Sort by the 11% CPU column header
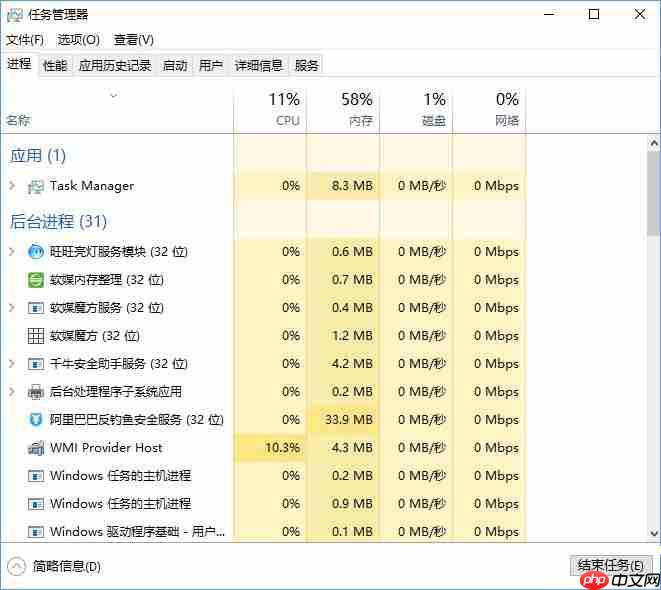The width and height of the screenshot is (661, 590). 270,109
